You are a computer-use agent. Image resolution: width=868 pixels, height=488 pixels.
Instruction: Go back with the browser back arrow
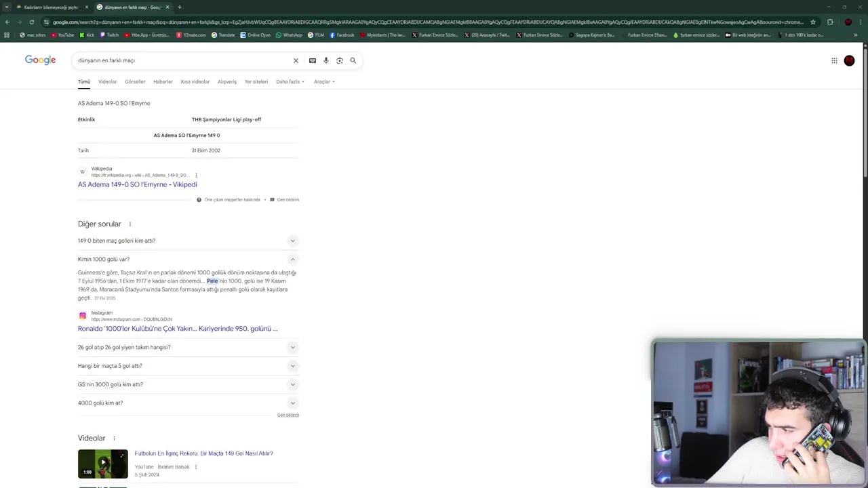click(x=7, y=22)
